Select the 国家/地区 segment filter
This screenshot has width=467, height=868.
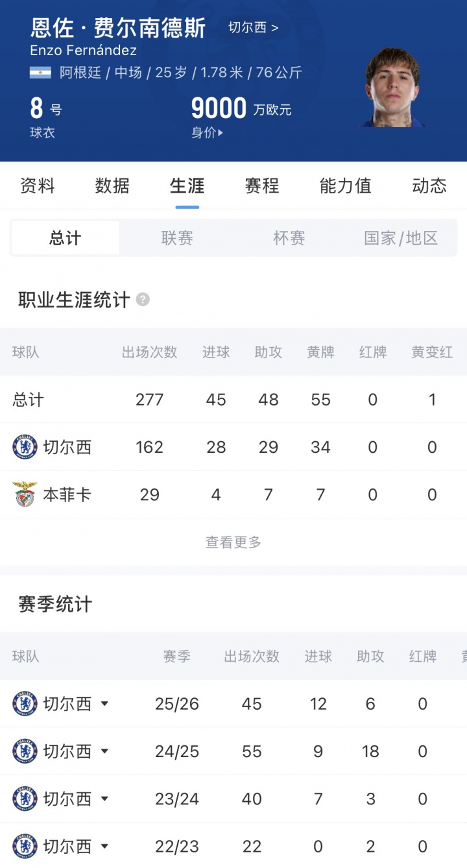pyautogui.click(x=401, y=238)
